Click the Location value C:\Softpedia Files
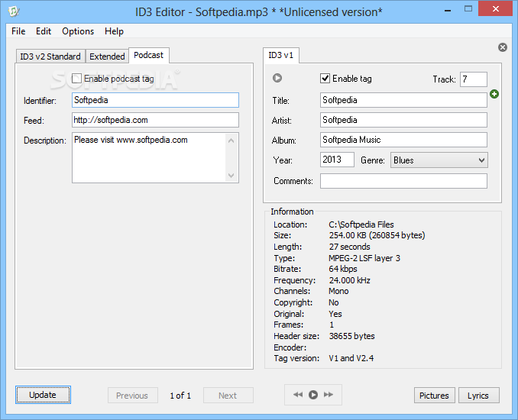The height and width of the screenshot is (420, 518). pyautogui.click(x=361, y=225)
